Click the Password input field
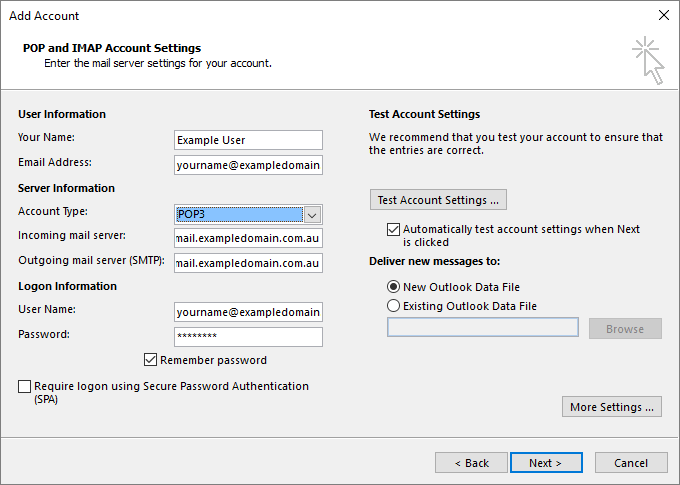 (x=248, y=337)
